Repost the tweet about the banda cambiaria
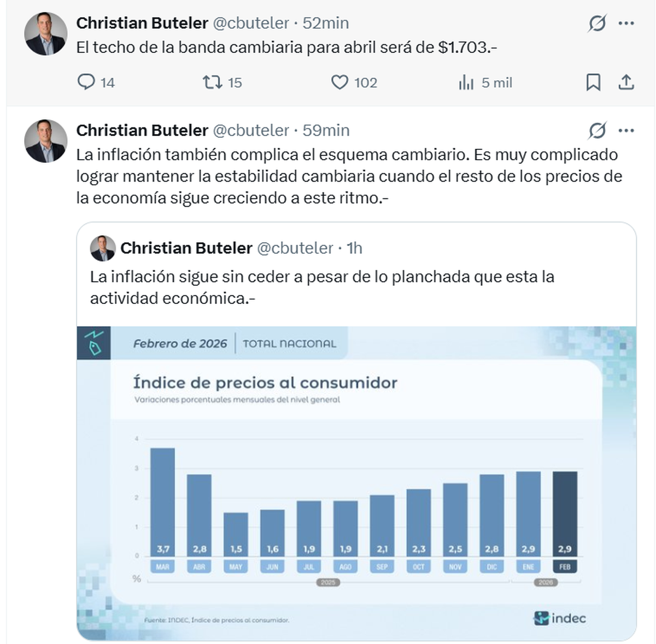656x644 pixels. click(x=212, y=82)
